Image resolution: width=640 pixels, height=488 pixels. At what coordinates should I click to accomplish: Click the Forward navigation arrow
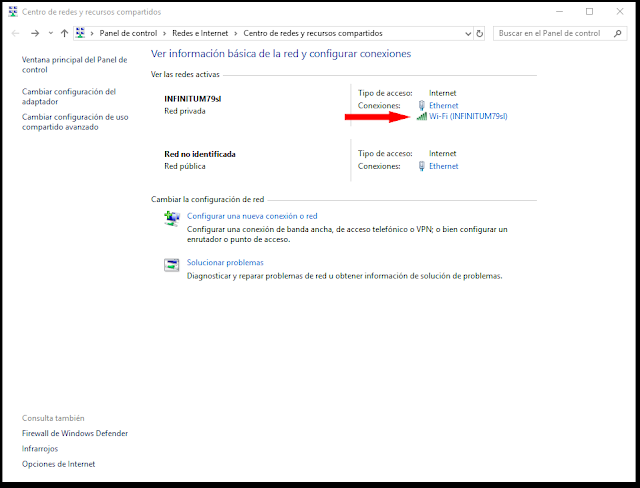point(35,33)
